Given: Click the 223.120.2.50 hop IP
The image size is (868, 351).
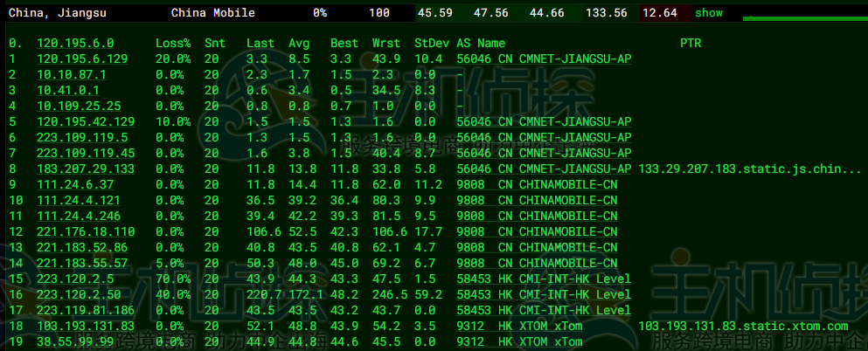Looking at the screenshot, I should [x=79, y=294].
